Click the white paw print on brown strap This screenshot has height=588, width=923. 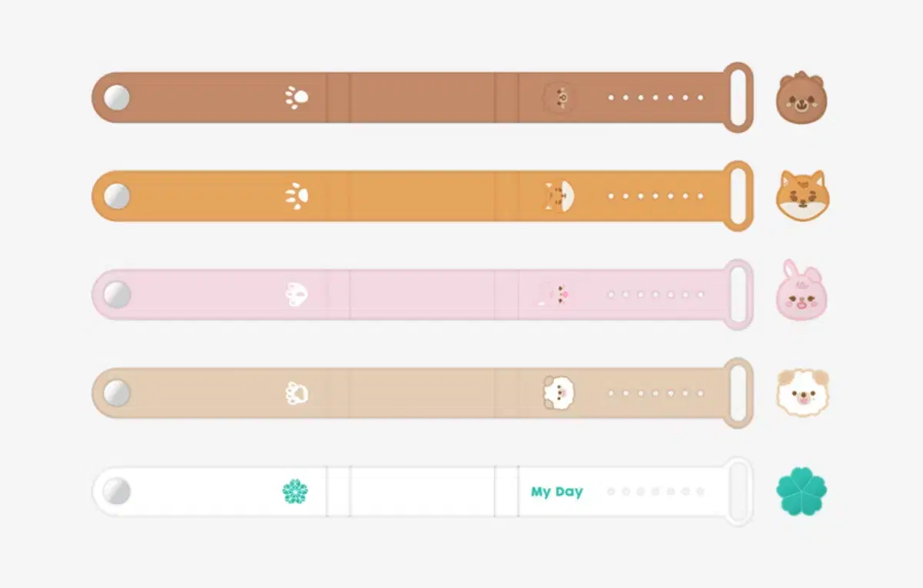click(296, 98)
